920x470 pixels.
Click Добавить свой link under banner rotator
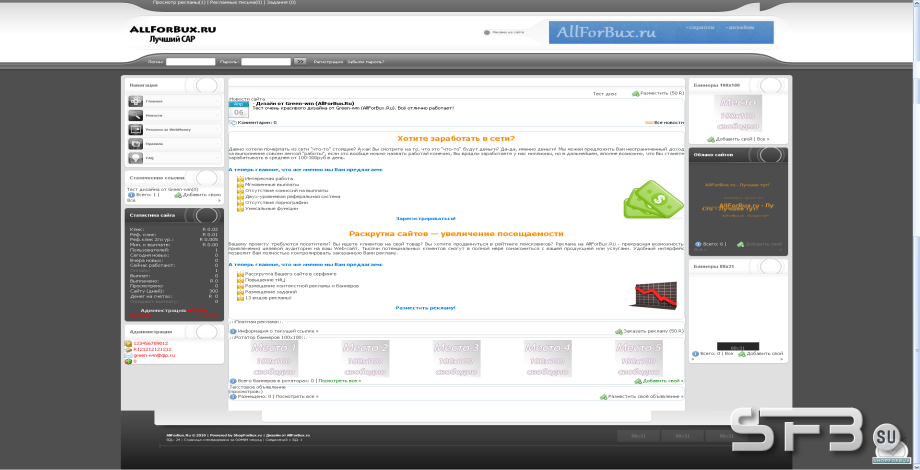pyautogui.click(x=663, y=381)
